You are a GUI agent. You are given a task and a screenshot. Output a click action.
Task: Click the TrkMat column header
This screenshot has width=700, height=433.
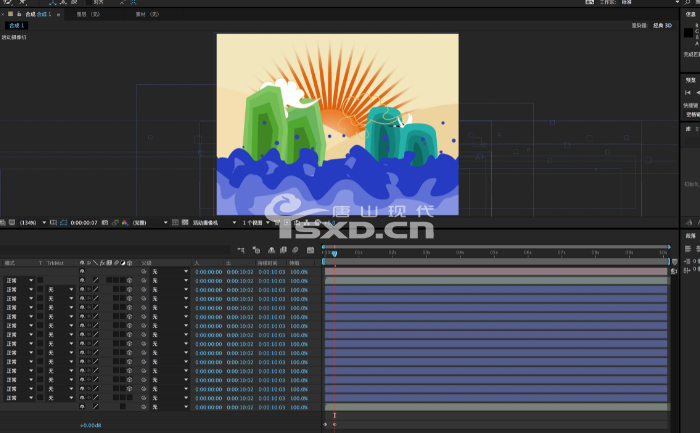[55, 263]
